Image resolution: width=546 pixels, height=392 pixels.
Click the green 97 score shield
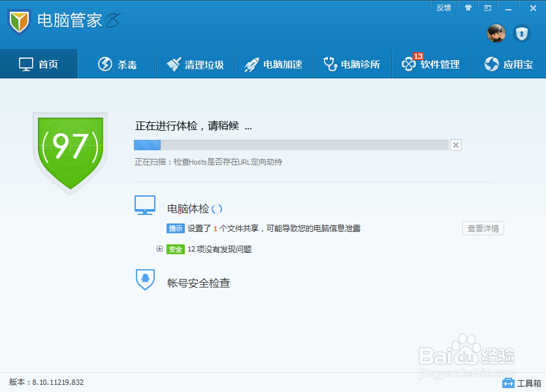[71, 153]
